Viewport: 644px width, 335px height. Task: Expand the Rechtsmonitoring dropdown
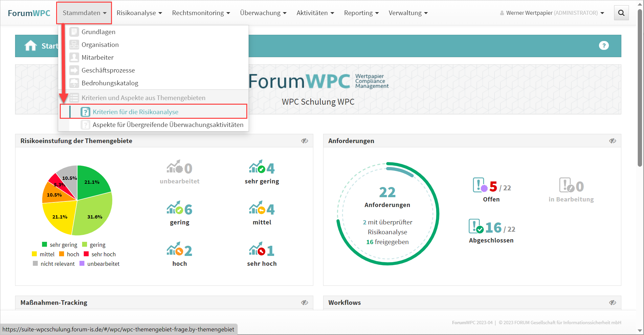tap(201, 13)
